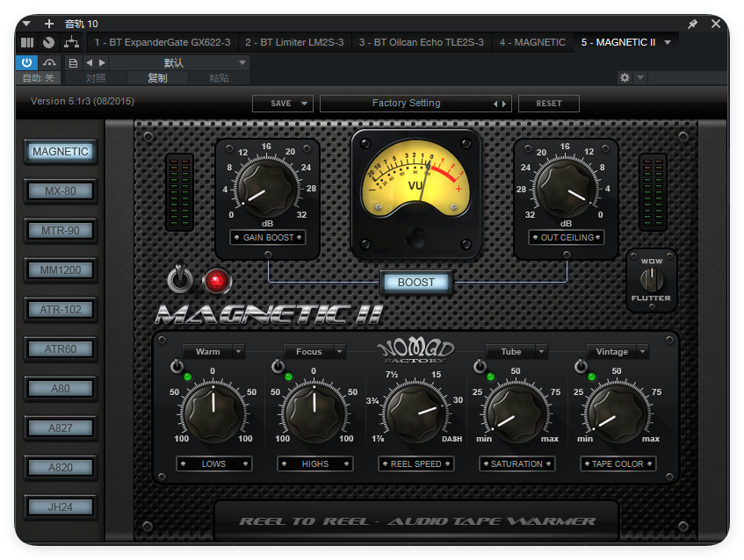Switch to BT ExpanderGate GX622-3 tab
This screenshot has width=744, height=560.
point(163,43)
